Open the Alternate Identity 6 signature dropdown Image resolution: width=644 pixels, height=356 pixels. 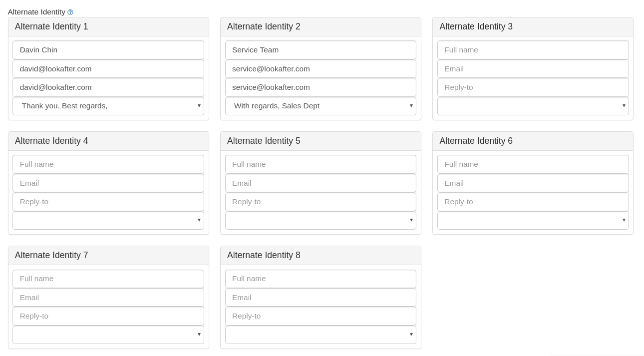pos(533,220)
